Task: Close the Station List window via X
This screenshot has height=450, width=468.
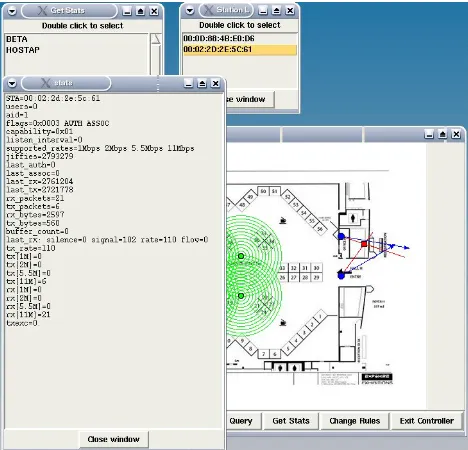Action: 290,11
